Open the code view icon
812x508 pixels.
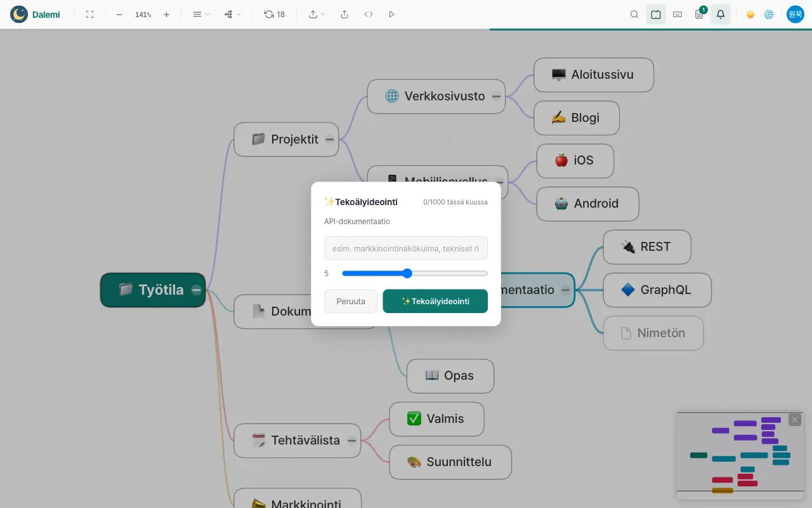pyautogui.click(x=369, y=14)
